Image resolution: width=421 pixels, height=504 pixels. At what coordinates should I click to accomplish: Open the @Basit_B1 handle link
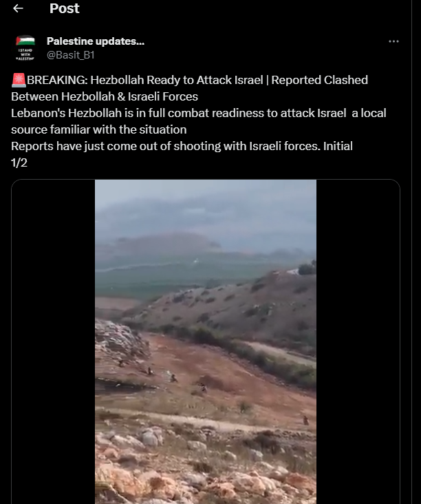[x=71, y=55]
